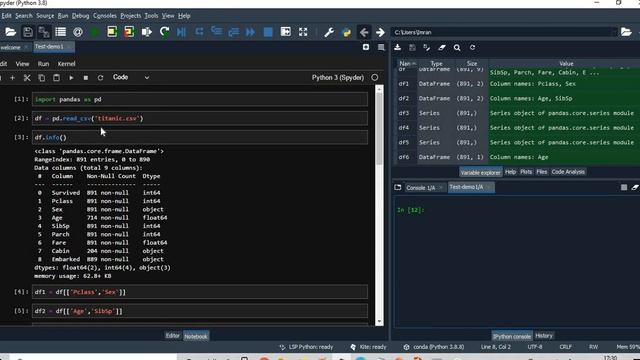
Task: Open the Source menu
Action: [45, 16]
